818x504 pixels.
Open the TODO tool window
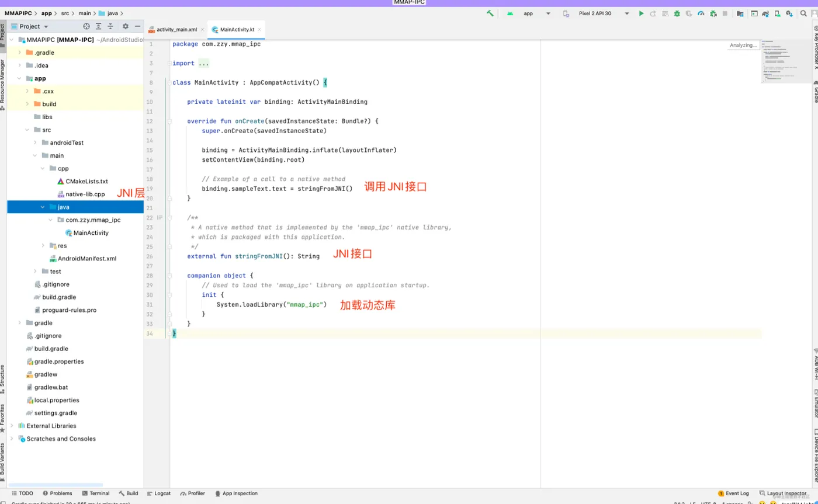tap(22, 493)
